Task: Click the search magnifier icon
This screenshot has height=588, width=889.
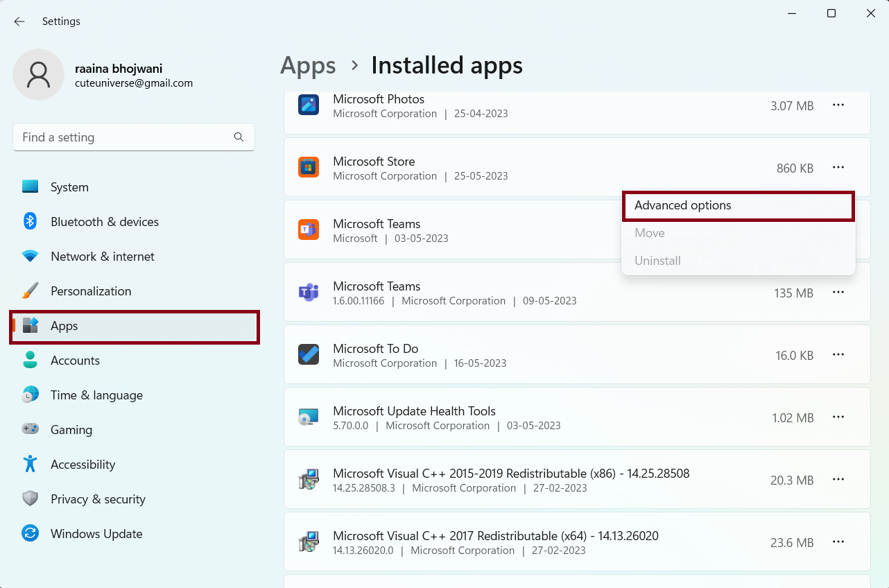Action: (x=239, y=137)
